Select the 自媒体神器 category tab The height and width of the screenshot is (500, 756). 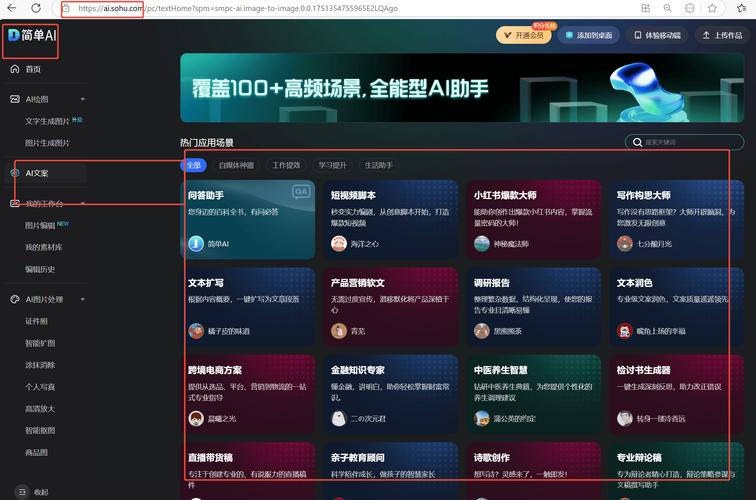click(x=236, y=165)
